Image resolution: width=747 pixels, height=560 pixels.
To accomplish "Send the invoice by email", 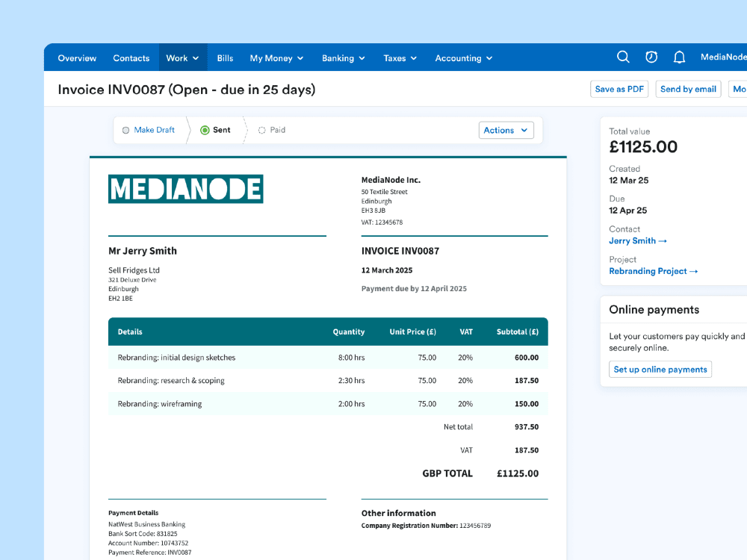I will pos(688,88).
